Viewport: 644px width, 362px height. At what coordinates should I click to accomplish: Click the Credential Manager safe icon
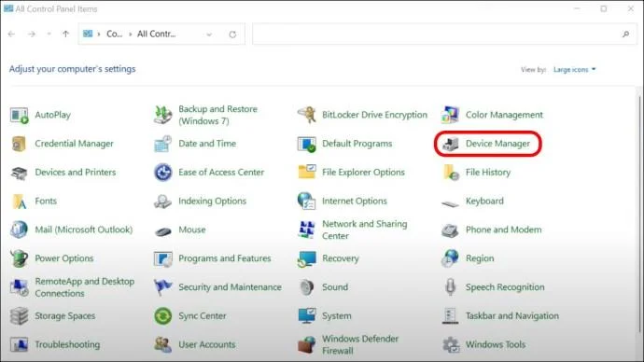(x=19, y=144)
